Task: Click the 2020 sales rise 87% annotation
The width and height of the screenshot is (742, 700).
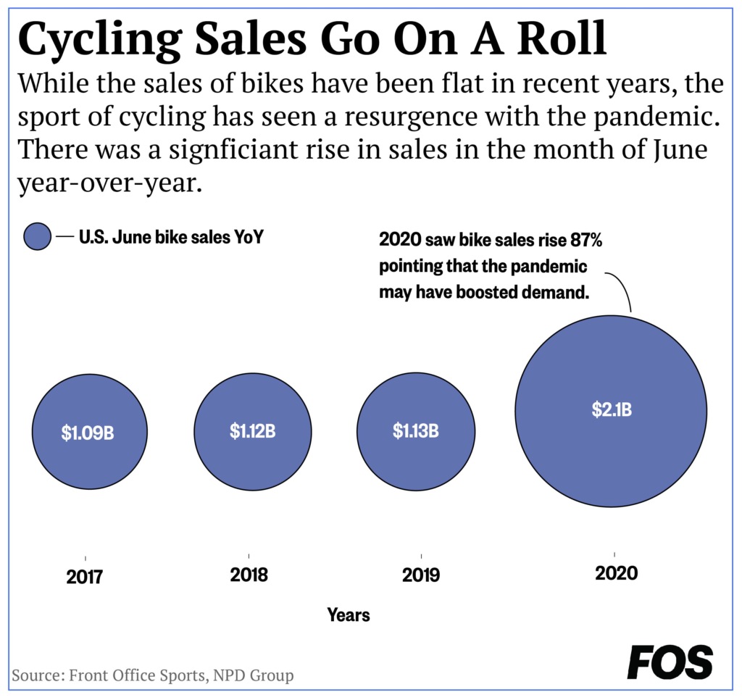Action: pos(491,266)
